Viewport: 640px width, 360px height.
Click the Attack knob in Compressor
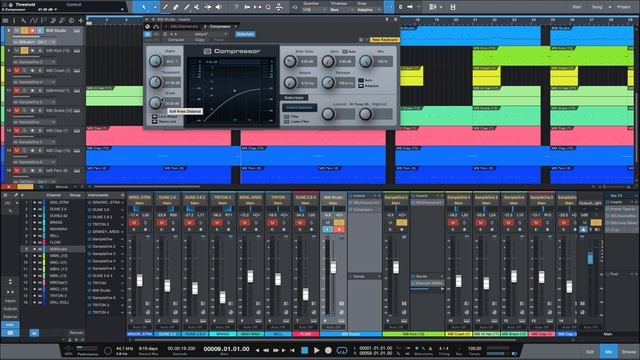pos(290,82)
